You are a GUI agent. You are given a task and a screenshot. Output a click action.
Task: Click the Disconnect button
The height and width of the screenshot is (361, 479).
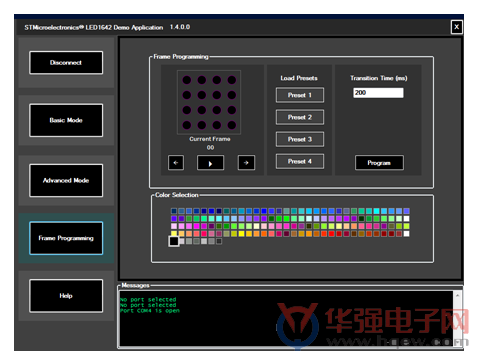point(66,63)
